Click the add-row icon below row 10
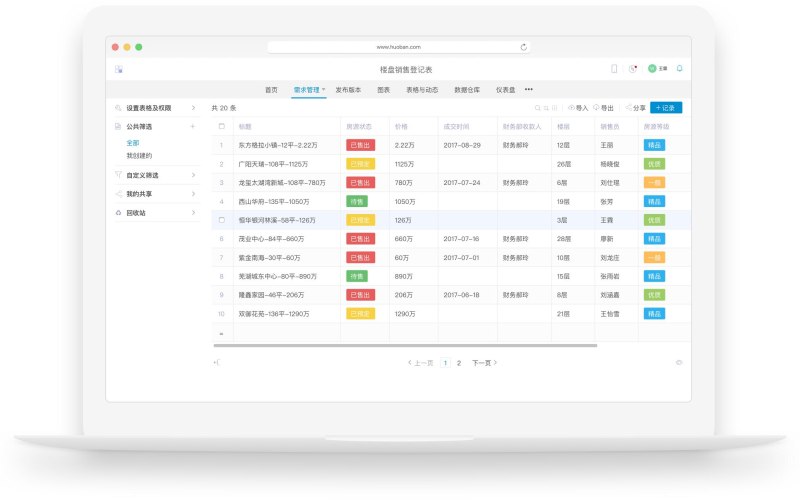The image size is (800, 500). coord(221,334)
